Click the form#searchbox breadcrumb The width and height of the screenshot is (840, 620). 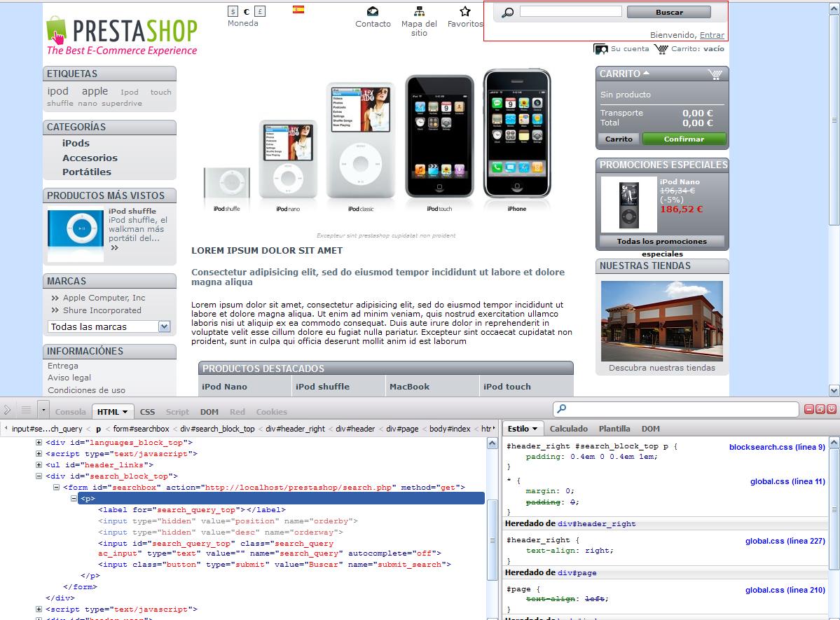141,429
